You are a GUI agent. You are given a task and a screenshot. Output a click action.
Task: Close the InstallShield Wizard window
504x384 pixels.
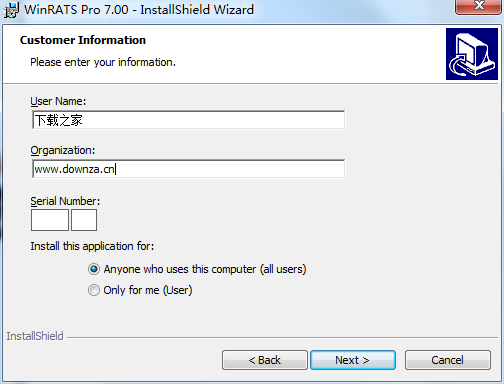coord(479,6)
